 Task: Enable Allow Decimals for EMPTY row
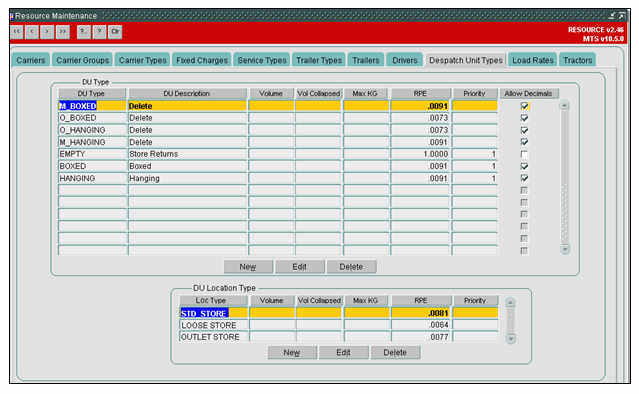tap(524, 154)
